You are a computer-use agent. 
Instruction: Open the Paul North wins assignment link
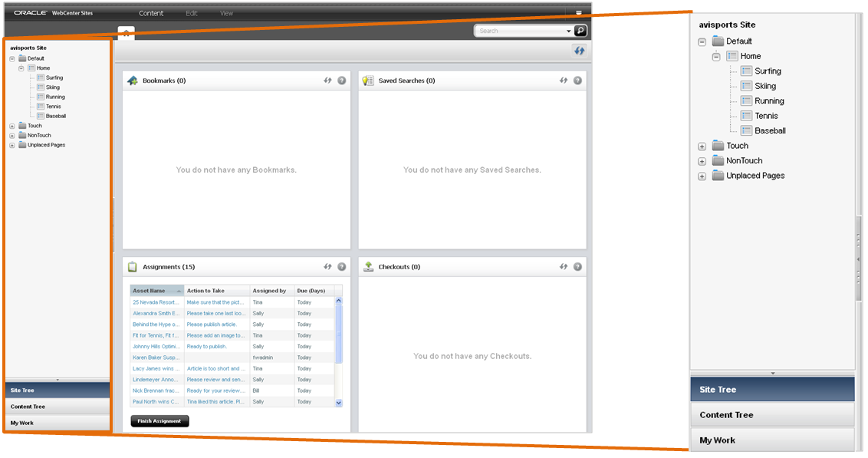pos(156,402)
